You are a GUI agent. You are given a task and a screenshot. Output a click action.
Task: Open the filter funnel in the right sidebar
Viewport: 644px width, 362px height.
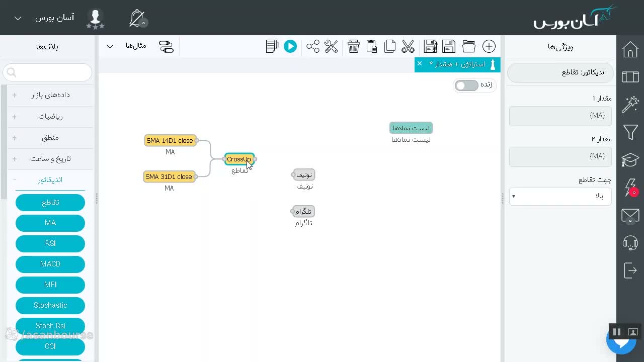click(630, 132)
